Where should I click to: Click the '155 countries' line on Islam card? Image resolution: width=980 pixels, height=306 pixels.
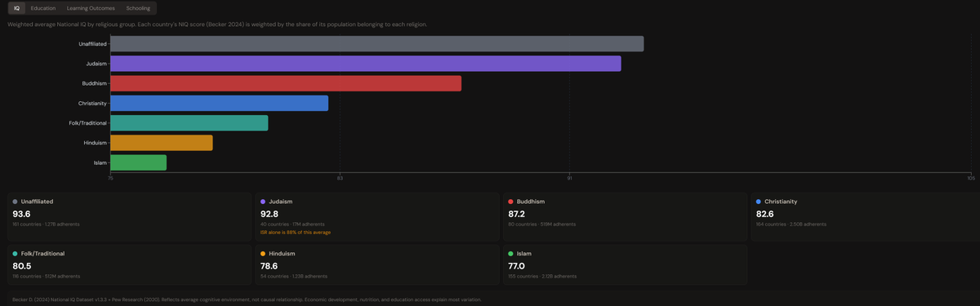click(x=541, y=276)
